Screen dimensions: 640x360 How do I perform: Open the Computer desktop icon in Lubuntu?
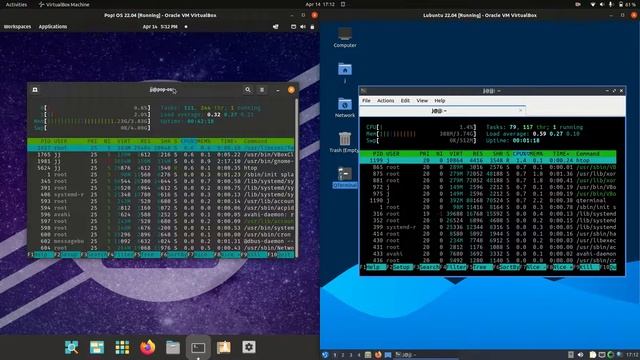[x=345, y=38]
